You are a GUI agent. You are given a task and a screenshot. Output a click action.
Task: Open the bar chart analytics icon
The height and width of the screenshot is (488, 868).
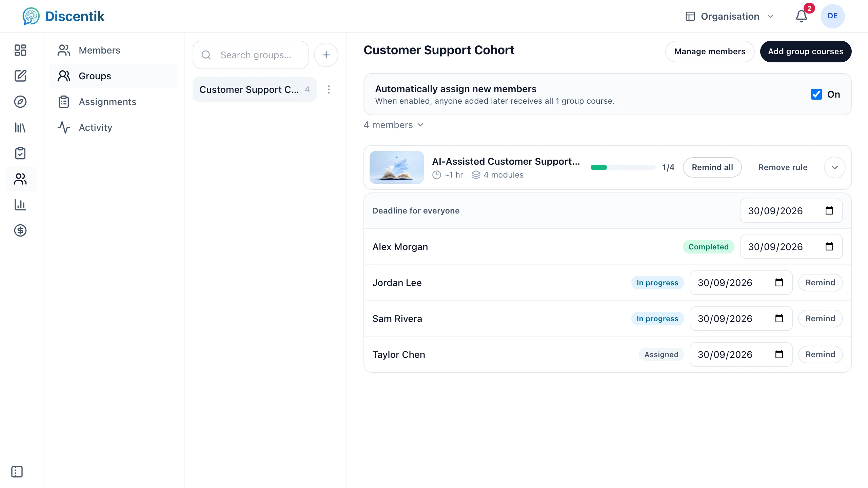click(20, 205)
